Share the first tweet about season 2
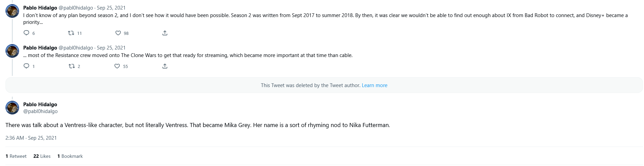This screenshot has height=166, width=644. pyautogui.click(x=165, y=33)
